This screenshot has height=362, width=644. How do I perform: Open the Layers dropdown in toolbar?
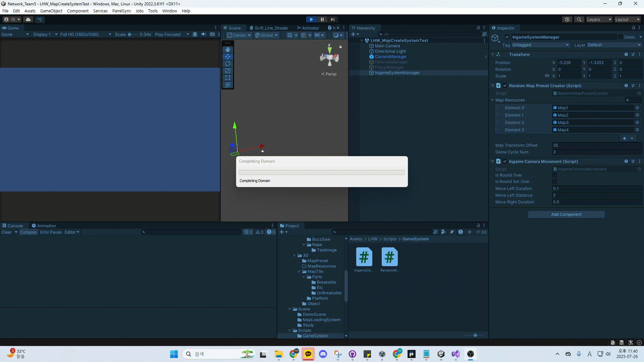(599, 19)
